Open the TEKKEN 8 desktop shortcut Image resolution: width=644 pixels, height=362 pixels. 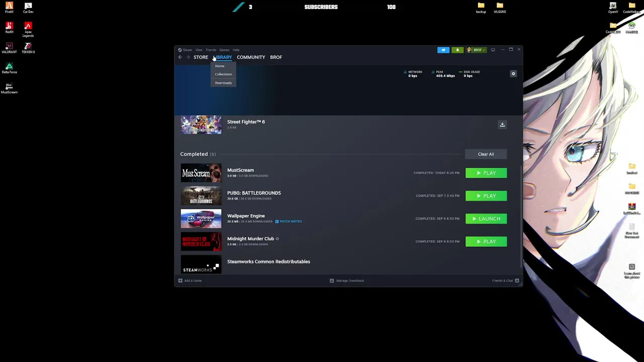(28, 48)
